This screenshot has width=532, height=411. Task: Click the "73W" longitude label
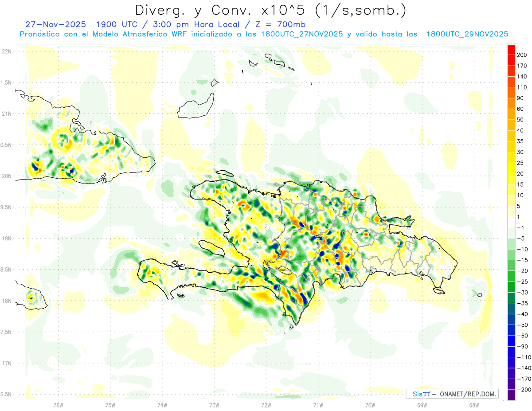pos(214,405)
